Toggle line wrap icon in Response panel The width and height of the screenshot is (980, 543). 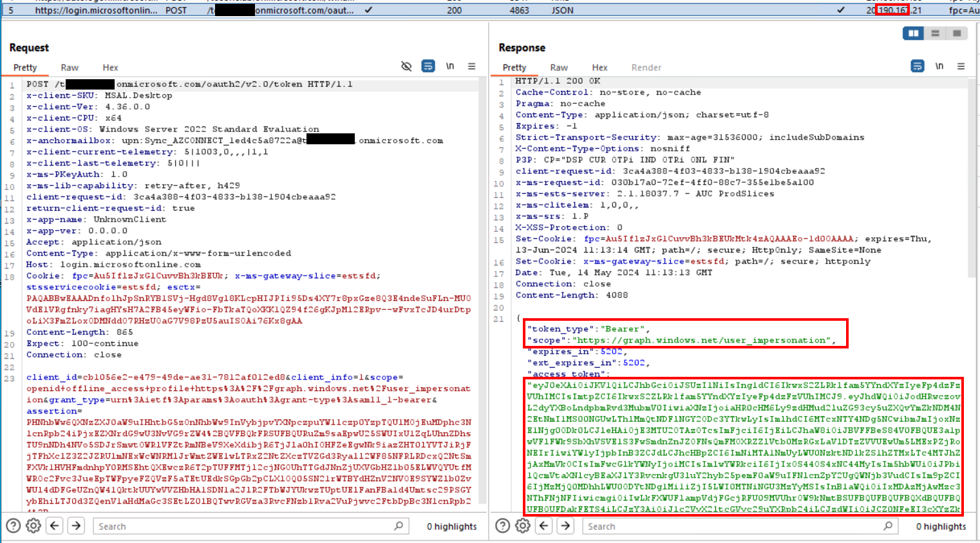(x=918, y=66)
